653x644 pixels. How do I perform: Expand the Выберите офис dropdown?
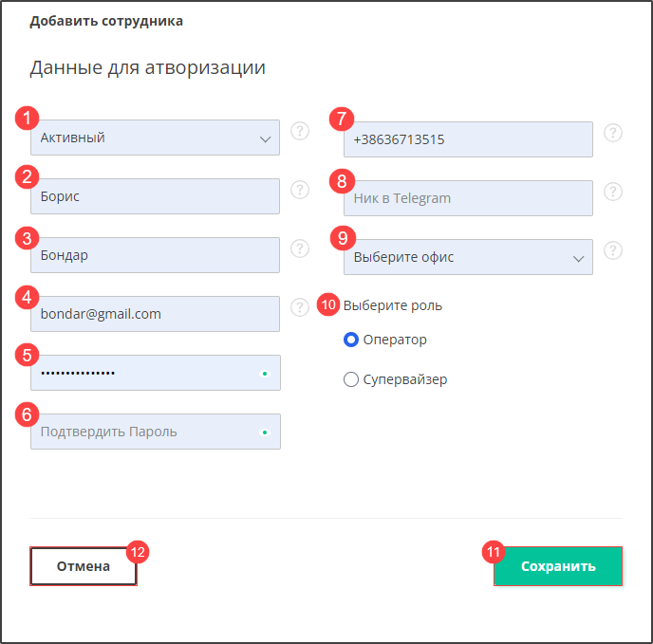click(x=468, y=257)
